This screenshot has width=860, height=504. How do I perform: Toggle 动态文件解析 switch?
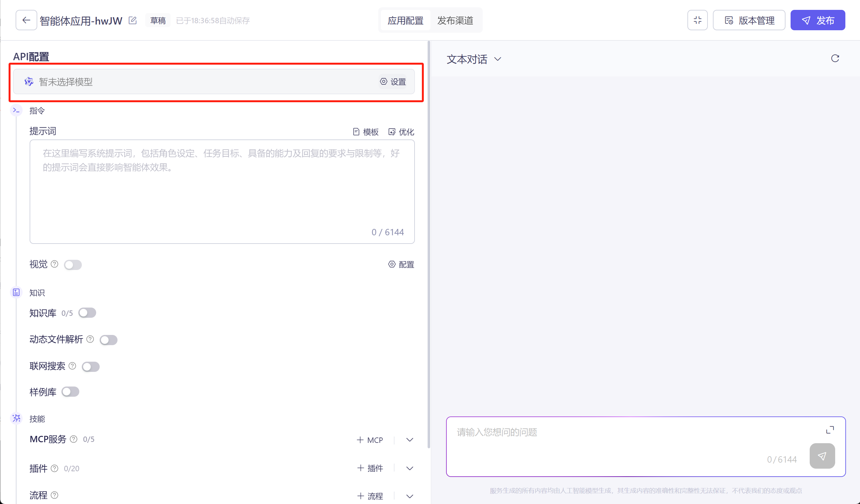click(109, 340)
